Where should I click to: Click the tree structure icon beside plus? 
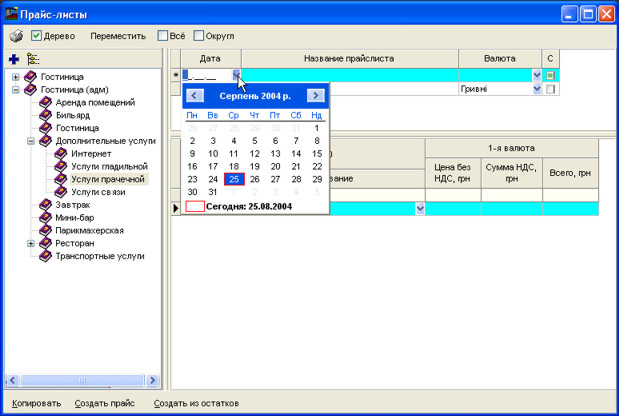(32, 60)
